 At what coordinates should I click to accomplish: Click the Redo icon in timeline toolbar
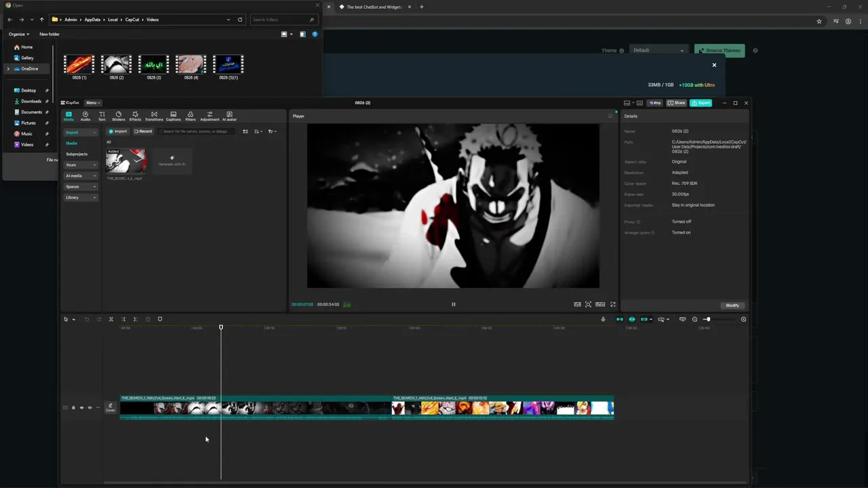pyautogui.click(x=99, y=319)
